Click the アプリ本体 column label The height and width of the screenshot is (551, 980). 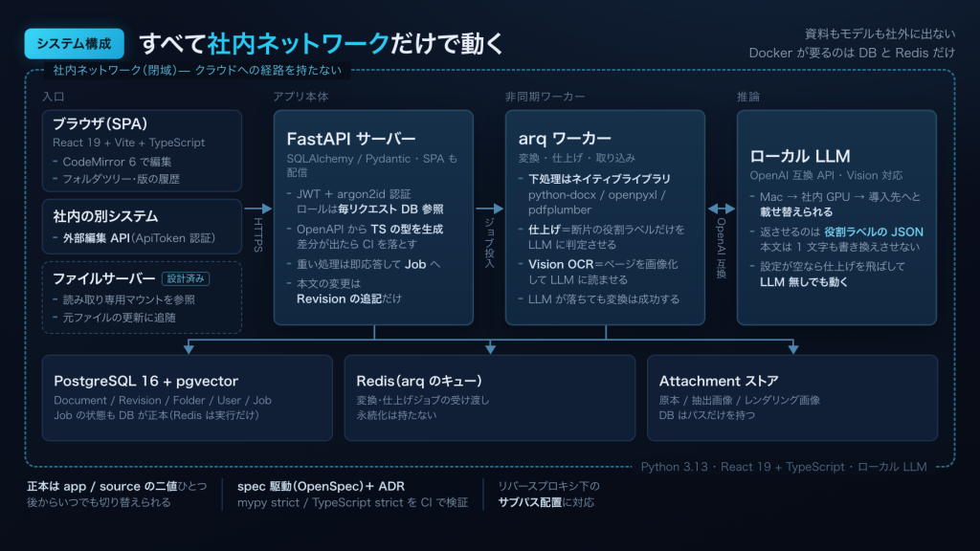pyautogui.click(x=301, y=97)
